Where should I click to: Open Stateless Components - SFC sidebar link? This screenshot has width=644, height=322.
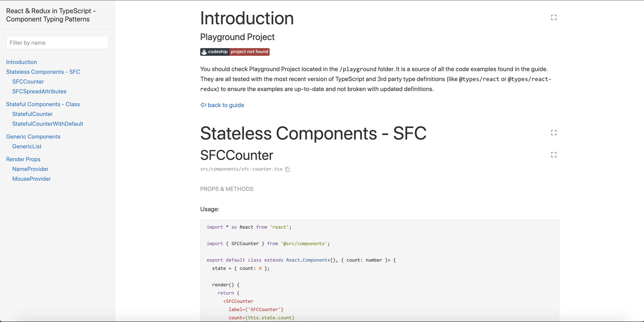[43, 72]
